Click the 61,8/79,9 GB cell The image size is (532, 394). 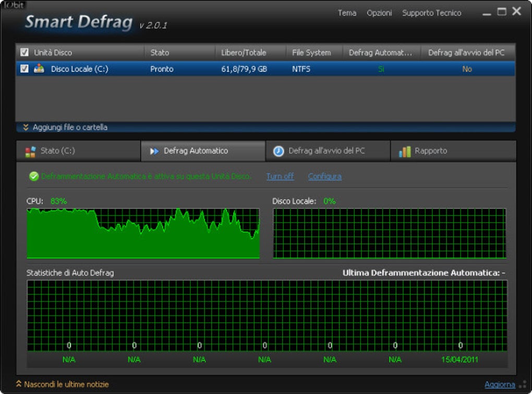[244, 69]
